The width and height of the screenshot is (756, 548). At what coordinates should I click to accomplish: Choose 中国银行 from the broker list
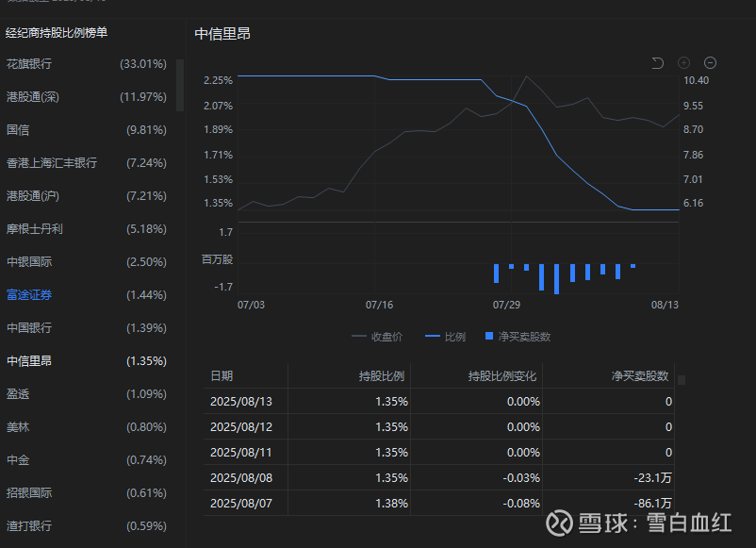[x=87, y=328]
